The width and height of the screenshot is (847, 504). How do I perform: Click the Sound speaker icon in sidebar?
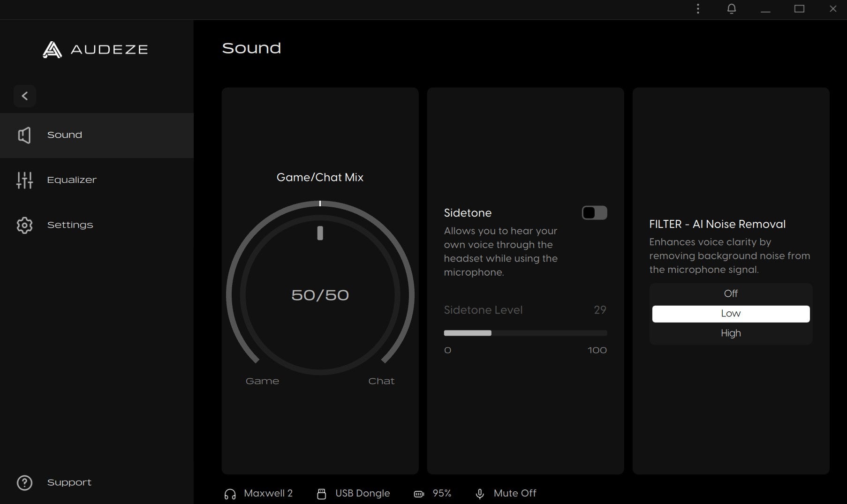pyautogui.click(x=24, y=135)
